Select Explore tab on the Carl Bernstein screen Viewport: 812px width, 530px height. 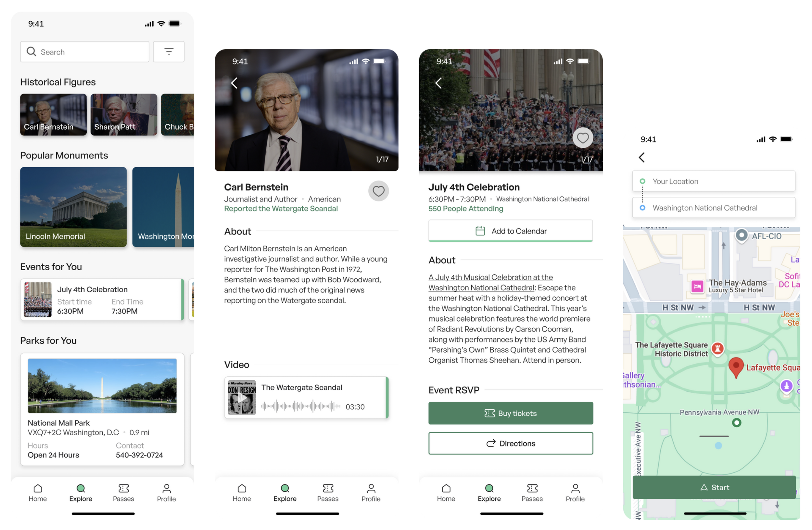tap(285, 493)
